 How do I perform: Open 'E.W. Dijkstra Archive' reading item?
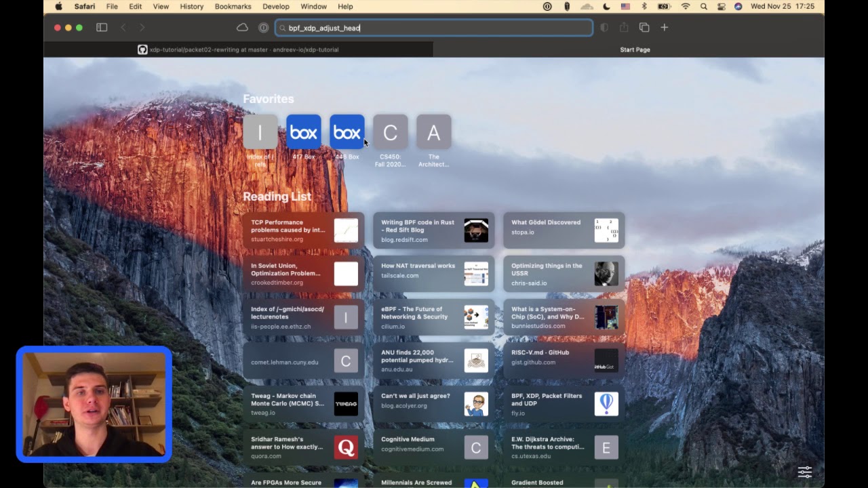coord(564,447)
